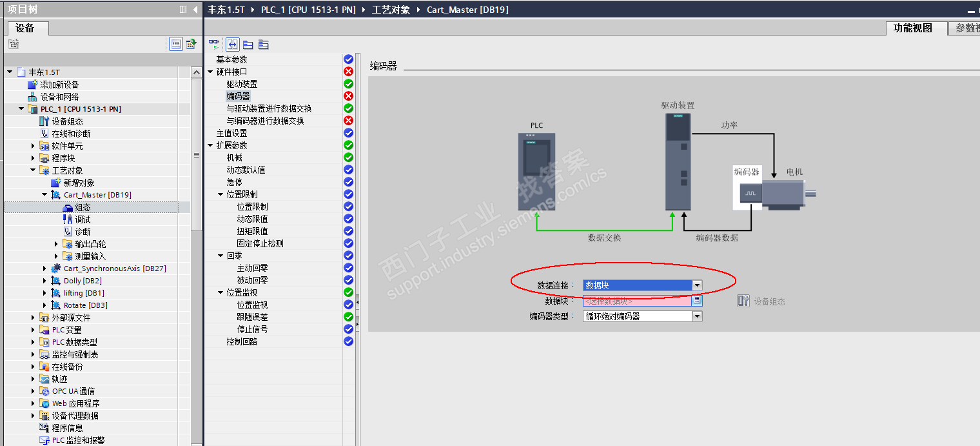
Task: Open 设备和网络 in the project tree
Action: click(x=59, y=97)
